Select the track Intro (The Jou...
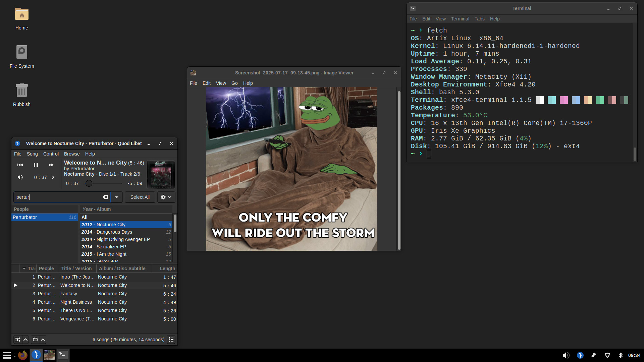The image size is (644, 362). coord(94,277)
